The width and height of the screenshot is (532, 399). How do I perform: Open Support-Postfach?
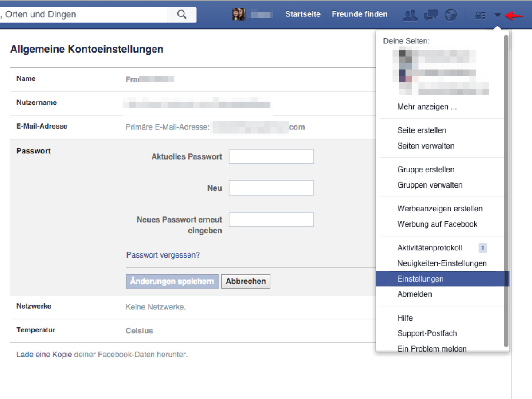[x=427, y=333]
